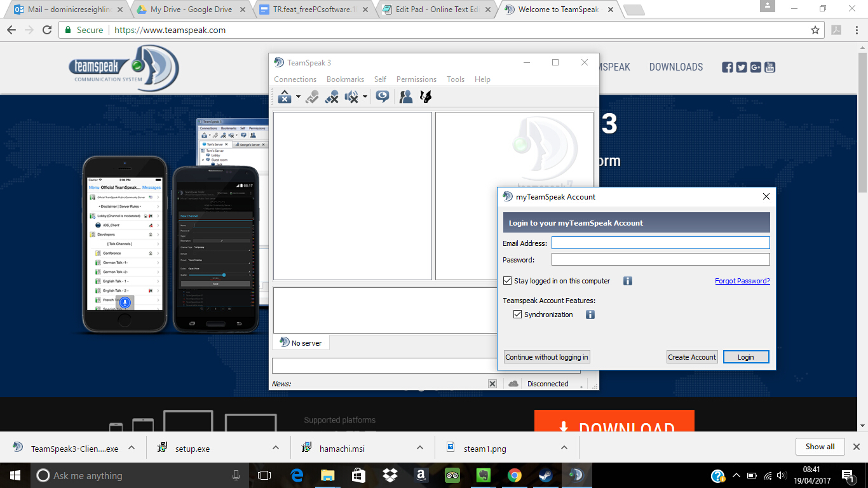Open the Connections menu
868x488 pixels.
tap(295, 79)
